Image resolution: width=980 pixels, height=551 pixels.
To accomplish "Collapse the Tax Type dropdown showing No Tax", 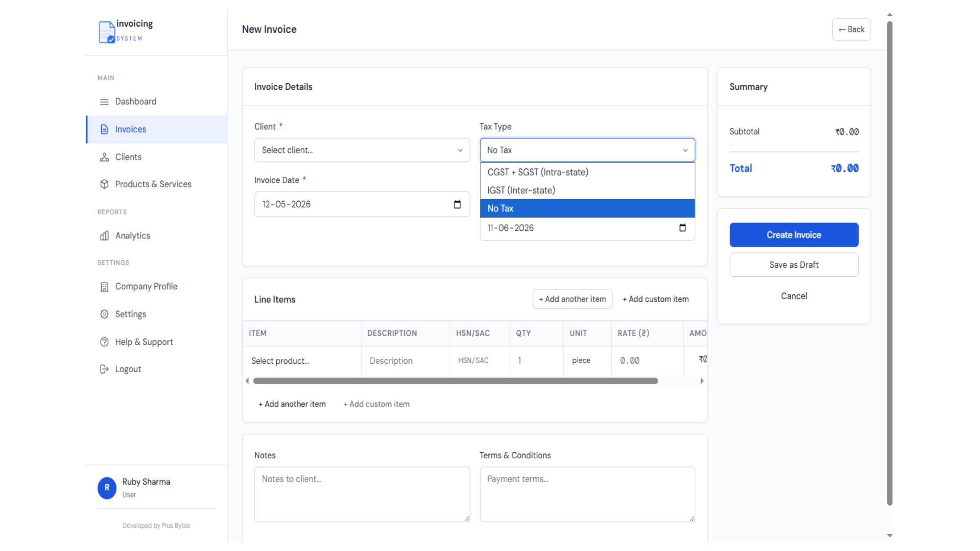I will click(587, 150).
